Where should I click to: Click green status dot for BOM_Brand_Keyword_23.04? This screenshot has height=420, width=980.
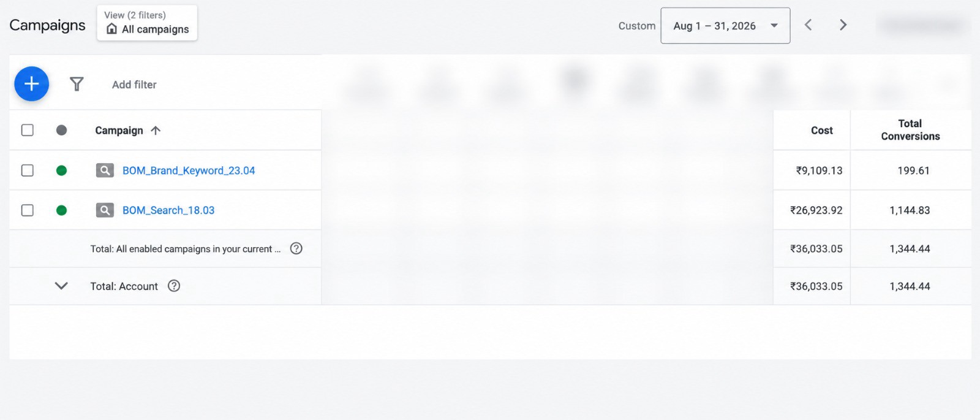[x=61, y=170]
